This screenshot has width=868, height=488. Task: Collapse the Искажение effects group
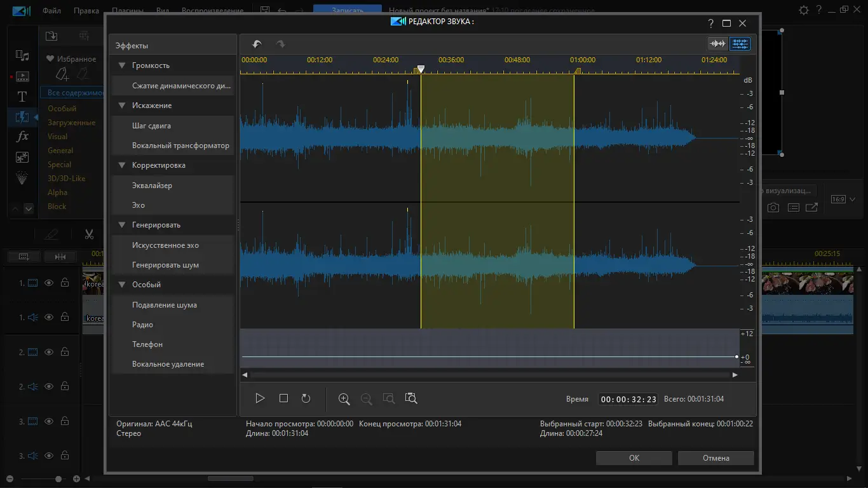tap(122, 105)
